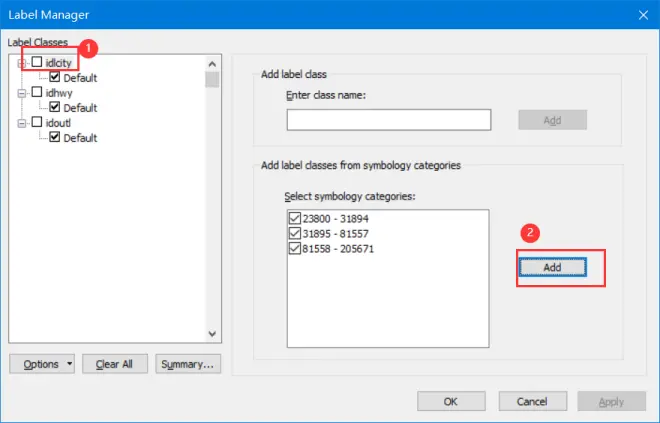Select the idhwy layer name
Viewport: 660px width, 423px height.
pos(59,93)
